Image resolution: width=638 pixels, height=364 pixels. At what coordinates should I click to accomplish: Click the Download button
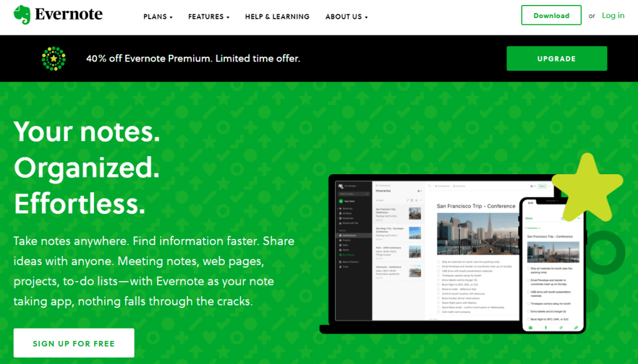[x=551, y=16]
